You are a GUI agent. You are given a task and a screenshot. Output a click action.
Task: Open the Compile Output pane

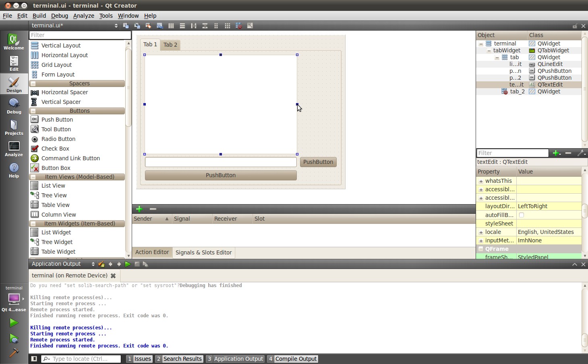[292, 359]
